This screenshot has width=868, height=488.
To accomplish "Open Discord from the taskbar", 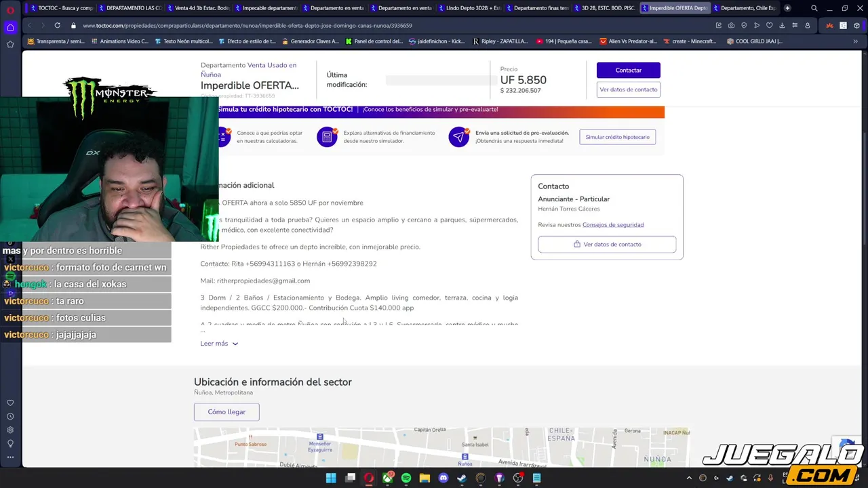I will pos(443,478).
